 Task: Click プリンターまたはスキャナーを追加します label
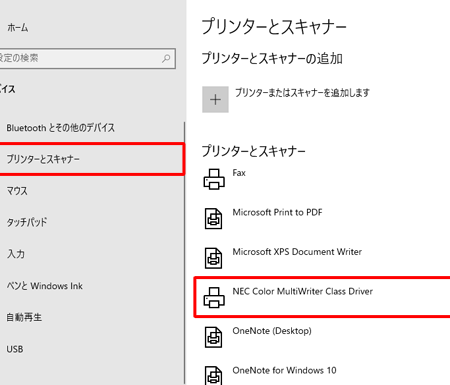[x=302, y=92]
